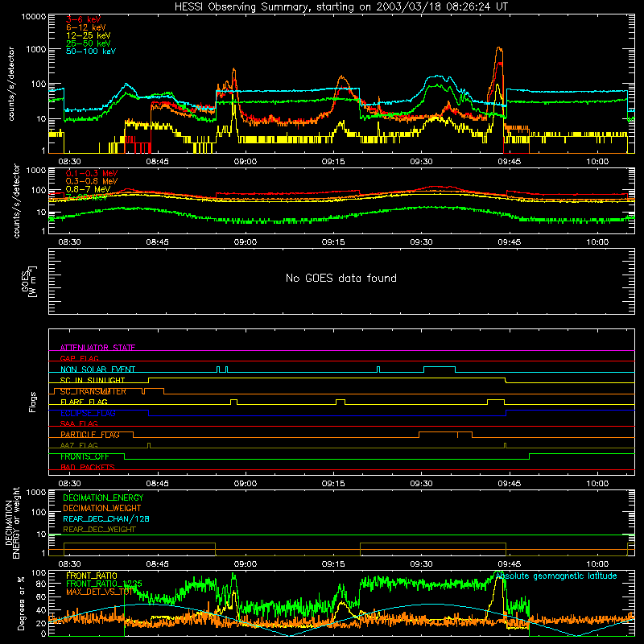Screen dimensions: 644x644
Task: Click the FRONT_RATIO_1225 legend label
Action: [x=105, y=584]
